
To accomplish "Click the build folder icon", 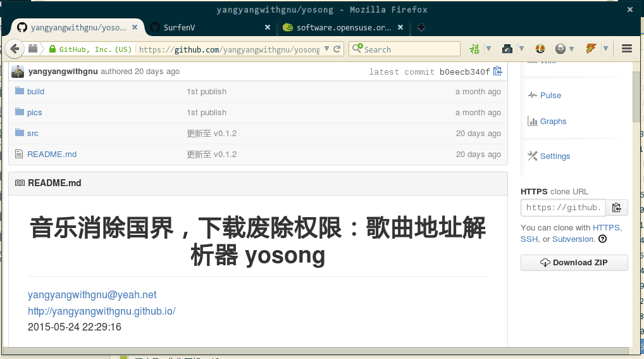I will tap(20, 91).
